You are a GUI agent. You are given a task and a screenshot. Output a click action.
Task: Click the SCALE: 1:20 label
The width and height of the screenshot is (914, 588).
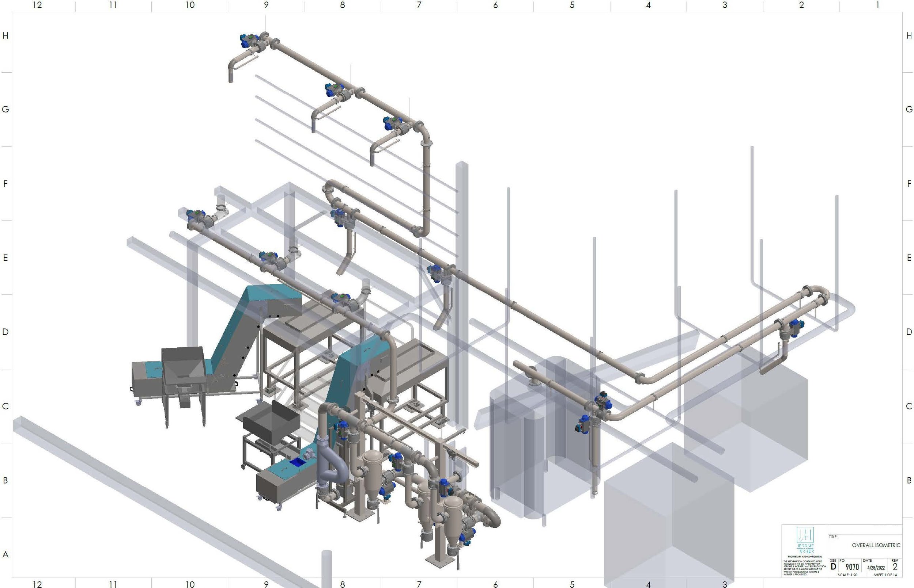(x=847, y=574)
